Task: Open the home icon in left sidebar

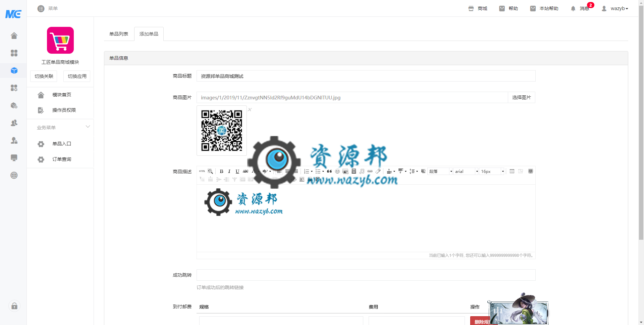Action: tap(14, 36)
